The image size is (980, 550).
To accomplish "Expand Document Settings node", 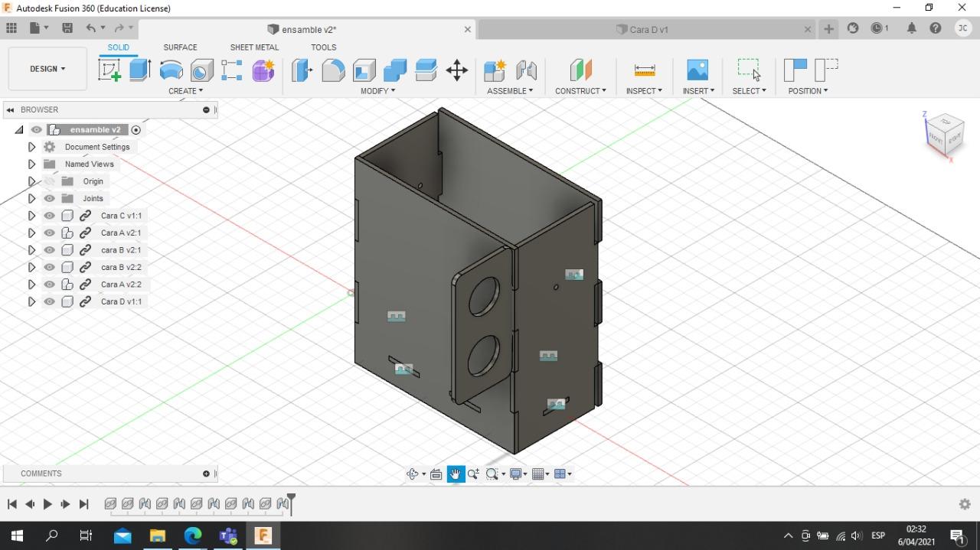I will tap(31, 147).
